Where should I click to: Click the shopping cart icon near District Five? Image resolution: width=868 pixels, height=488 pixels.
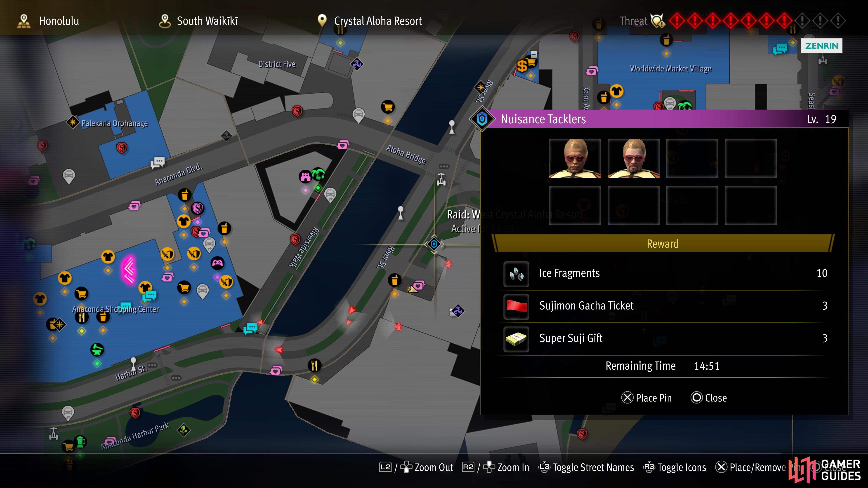[x=388, y=107]
